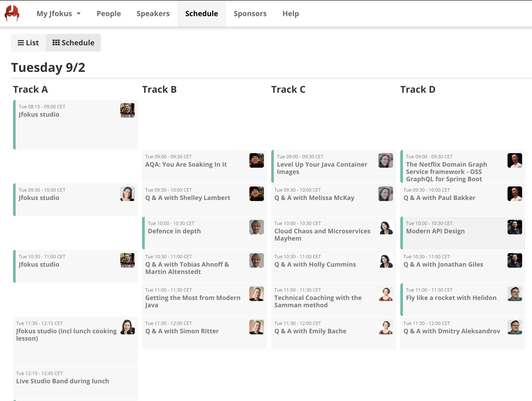Click speaker avatar on Defence in depth
Viewport: 532px width, 401px height.
(x=256, y=227)
